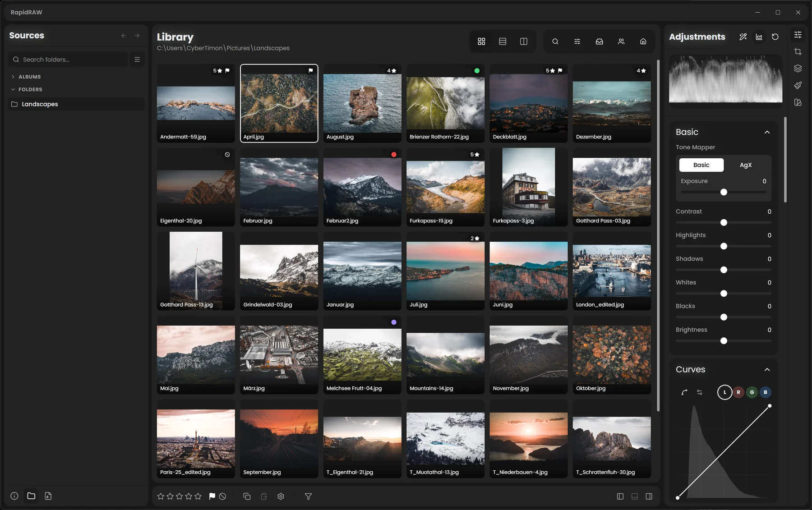This screenshot has height=510, width=812.
Task: Click the auto-adjust magic wand icon
Action: [x=743, y=37]
